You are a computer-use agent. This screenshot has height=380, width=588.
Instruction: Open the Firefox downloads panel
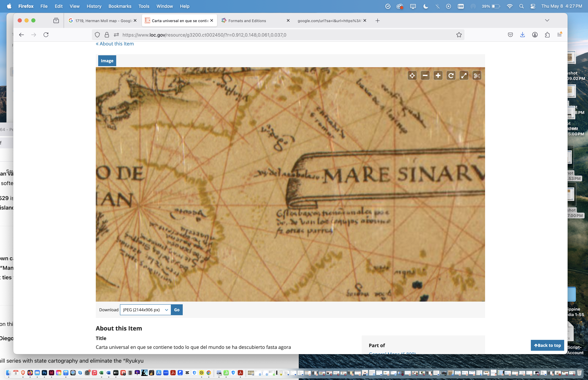[522, 35]
